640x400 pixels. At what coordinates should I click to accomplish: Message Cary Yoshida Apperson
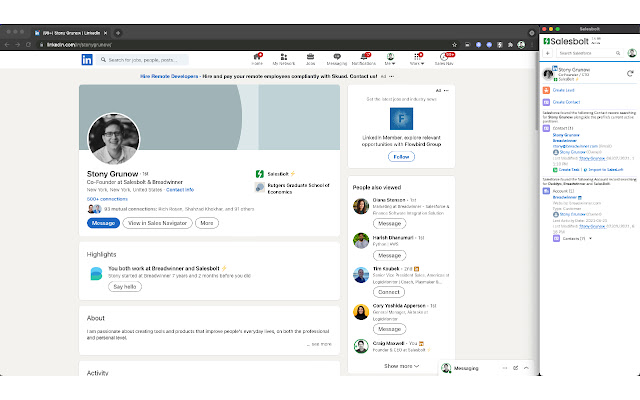pyautogui.click(x=389, y=329)
